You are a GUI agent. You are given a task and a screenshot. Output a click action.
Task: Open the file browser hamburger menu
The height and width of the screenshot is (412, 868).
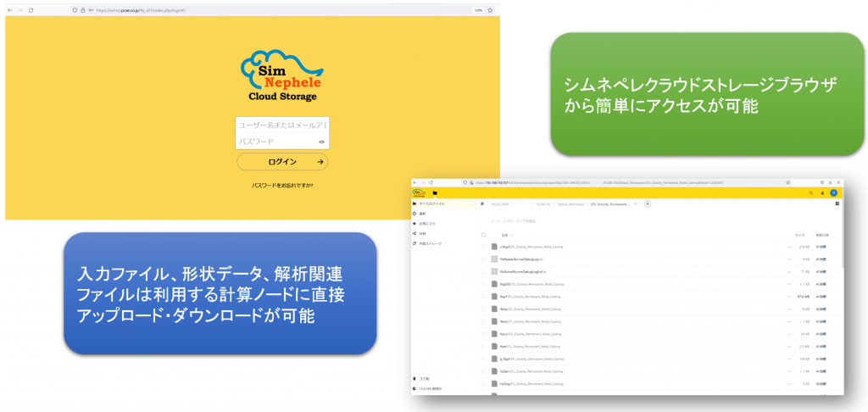click(838, 182)
